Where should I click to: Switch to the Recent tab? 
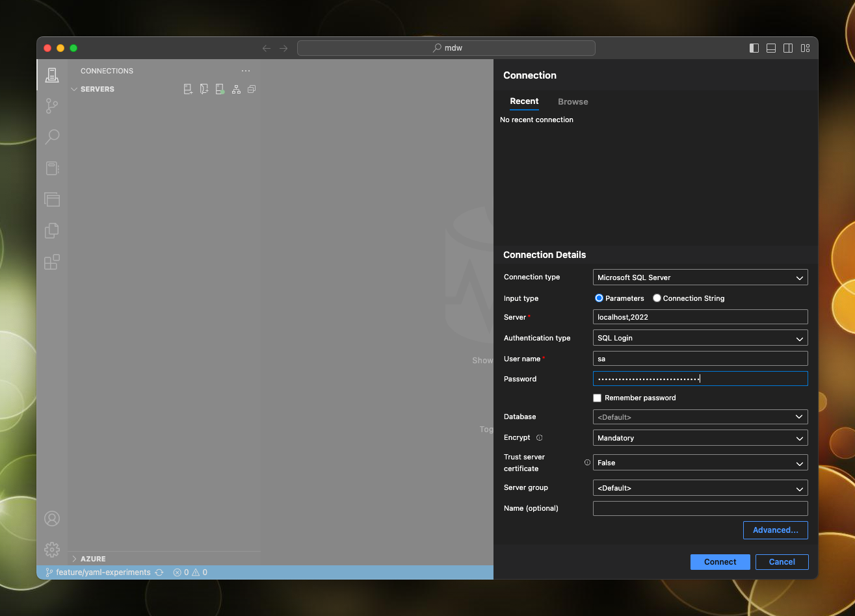524,101
